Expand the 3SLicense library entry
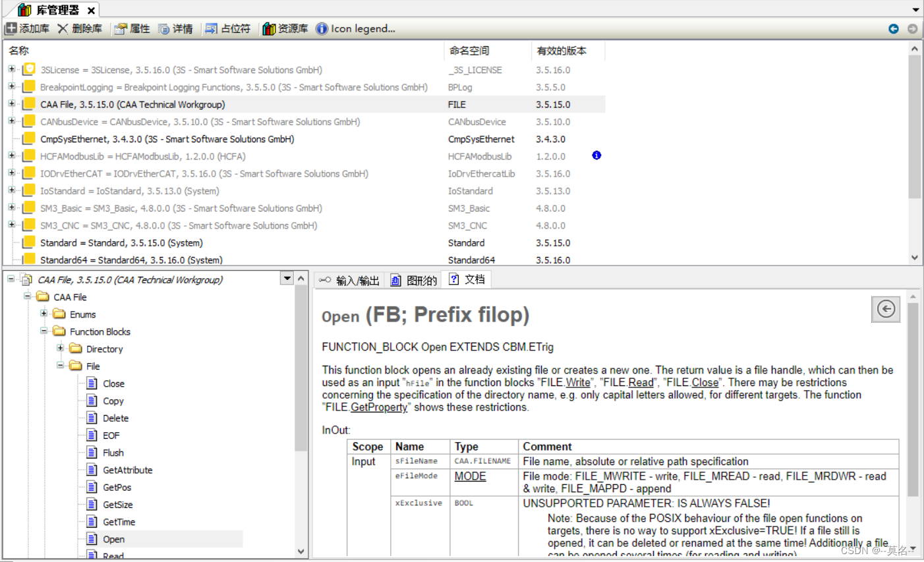 [x=11, y=69]
